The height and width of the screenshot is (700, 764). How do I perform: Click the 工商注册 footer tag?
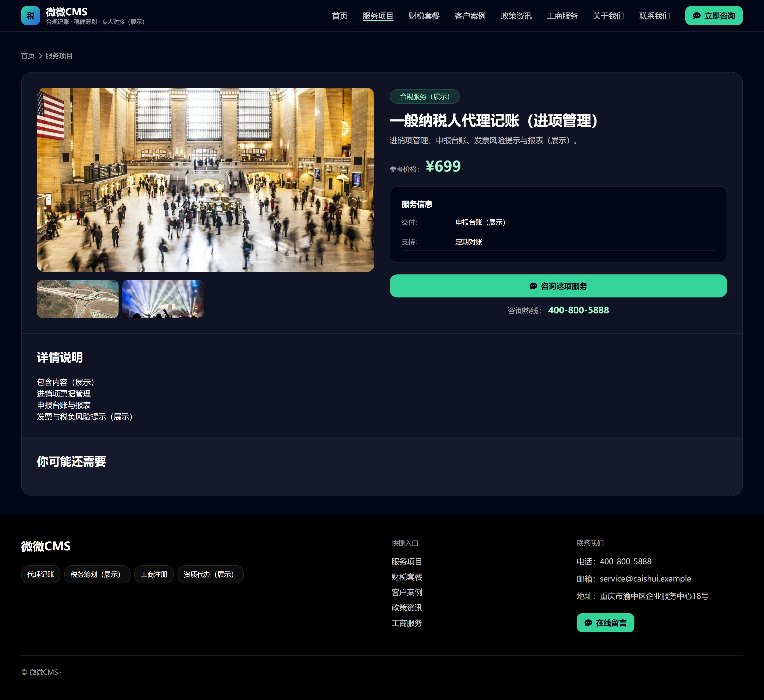click(154, 574)
